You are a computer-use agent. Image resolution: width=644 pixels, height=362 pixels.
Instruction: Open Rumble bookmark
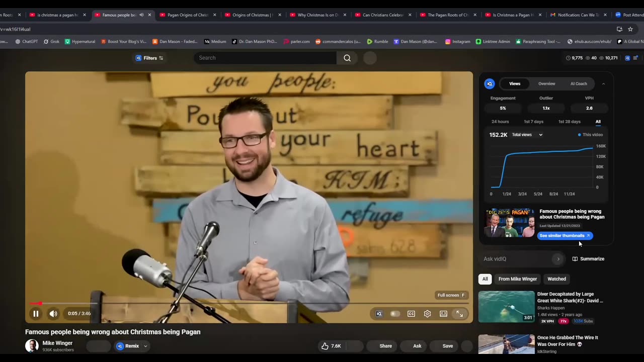pyautogui.click(x=377, y=42)
